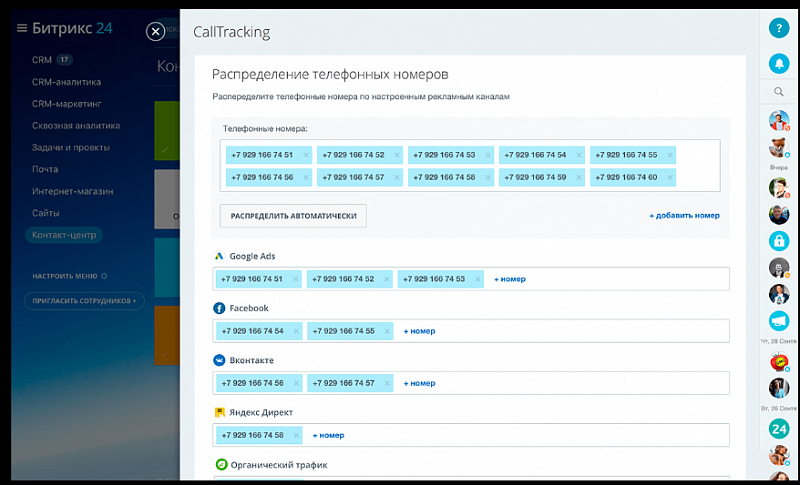Remove +7 929 166 74 58 from Яндекс Директ

[295, 435]
